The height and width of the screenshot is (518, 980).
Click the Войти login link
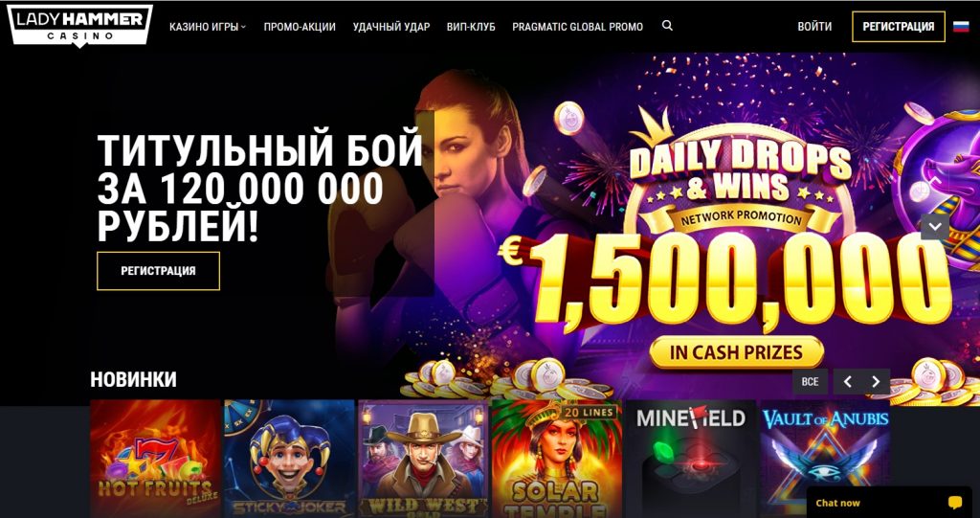814,26
